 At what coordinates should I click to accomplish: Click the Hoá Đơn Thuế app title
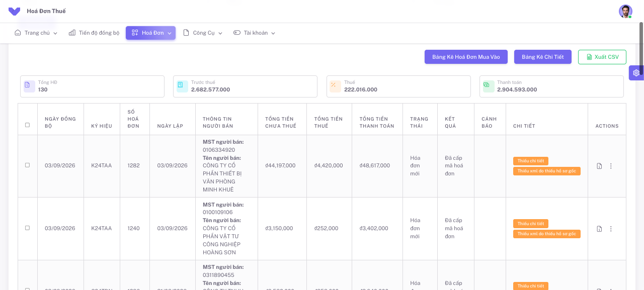(46, 11)
